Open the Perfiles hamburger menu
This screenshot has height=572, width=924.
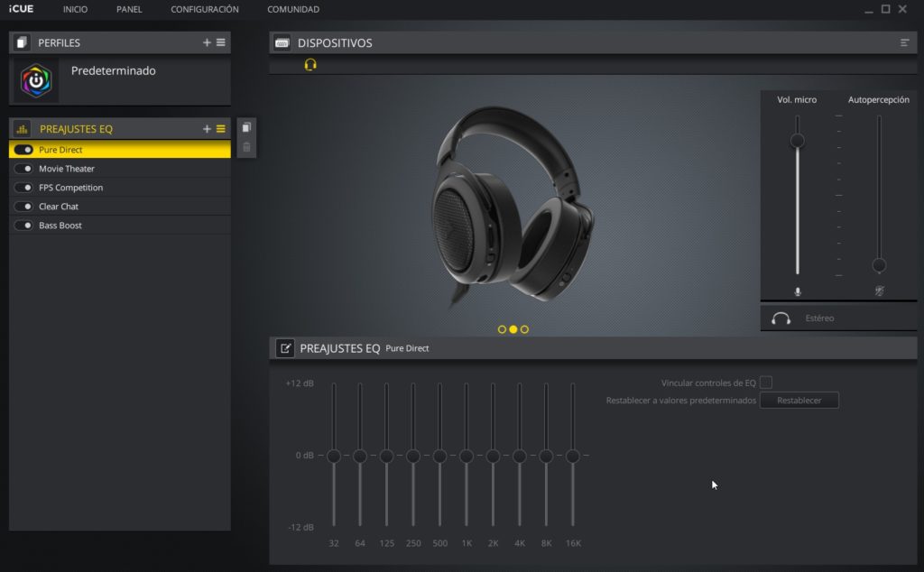[221, 42]
